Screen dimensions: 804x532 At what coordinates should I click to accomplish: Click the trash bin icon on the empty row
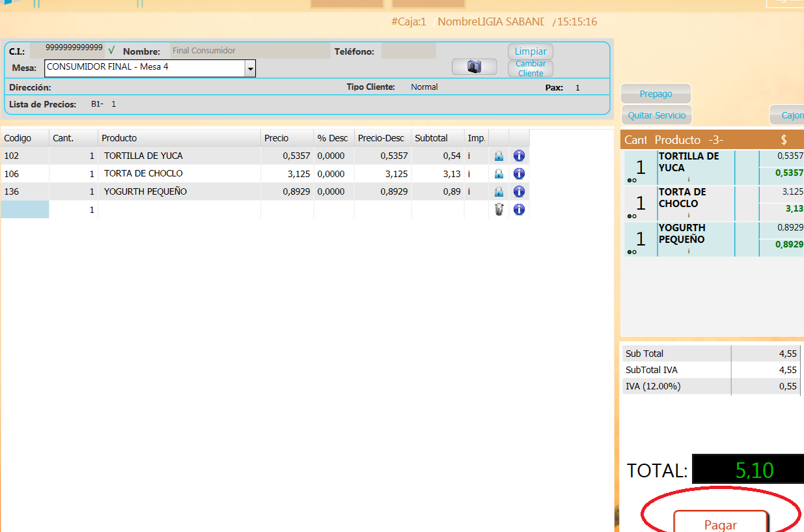point(499,210)
